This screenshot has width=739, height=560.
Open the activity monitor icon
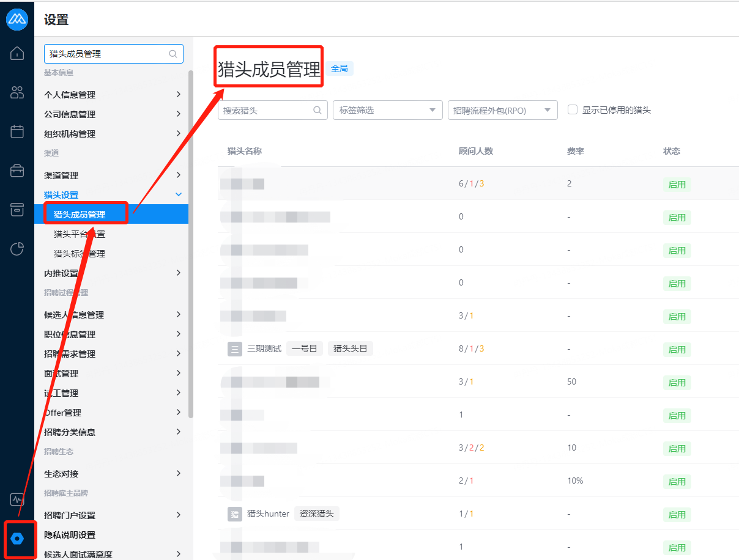(17, 499)
